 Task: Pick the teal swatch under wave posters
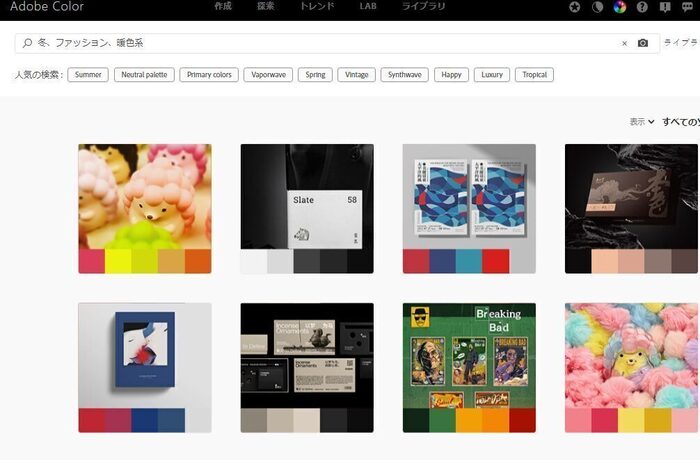tap(469, 261)
